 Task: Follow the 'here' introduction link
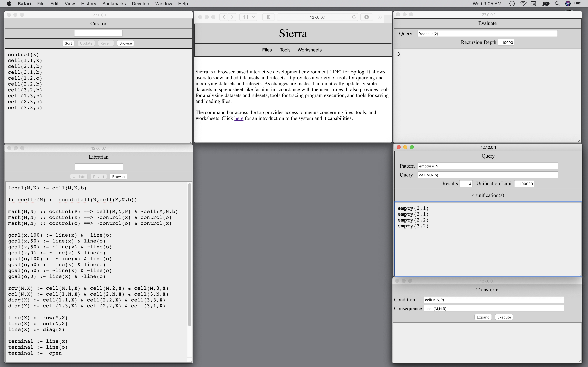click(x=239, y=118)
